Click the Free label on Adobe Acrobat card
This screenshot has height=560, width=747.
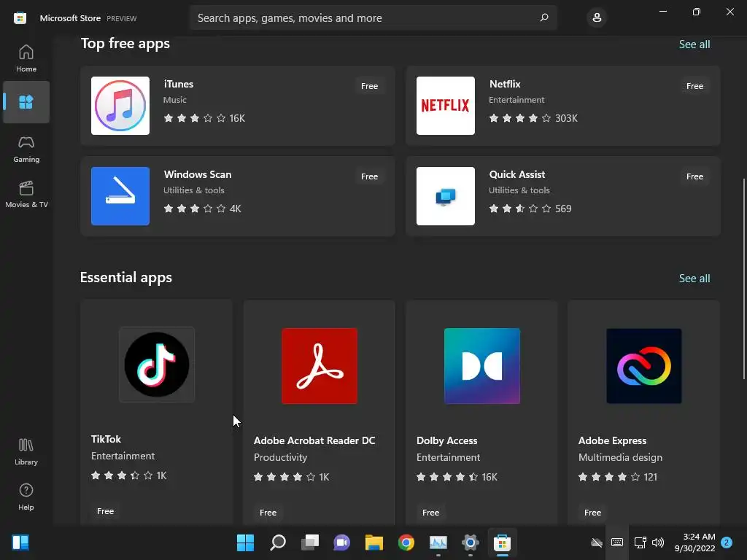point(268,513)
